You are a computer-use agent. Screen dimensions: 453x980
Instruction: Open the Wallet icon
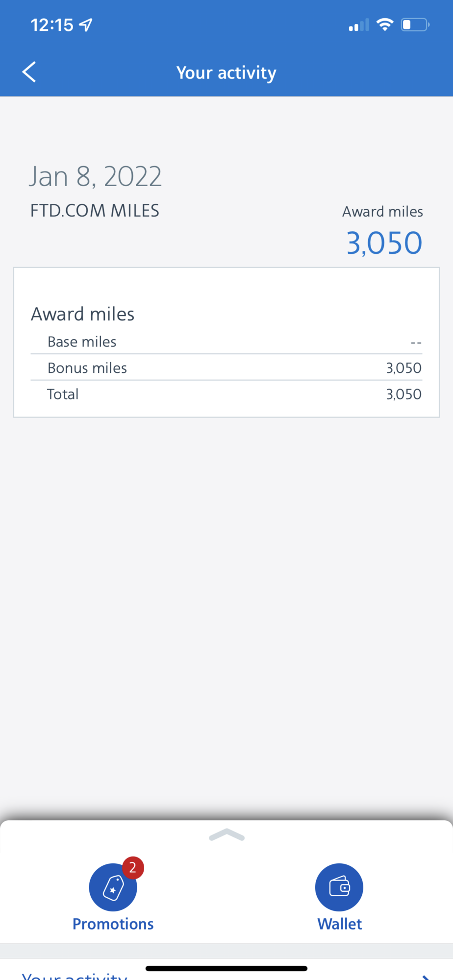tap(339, 887)
